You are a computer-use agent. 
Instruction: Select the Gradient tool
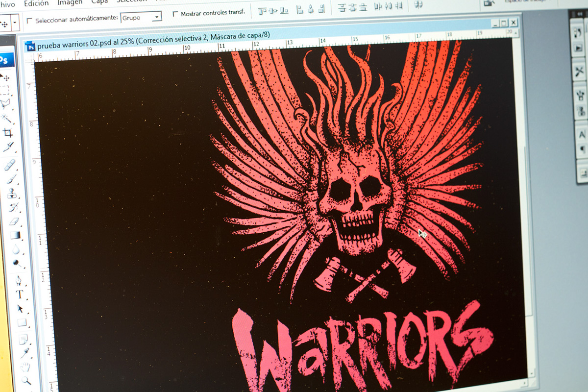pos(15,236)
